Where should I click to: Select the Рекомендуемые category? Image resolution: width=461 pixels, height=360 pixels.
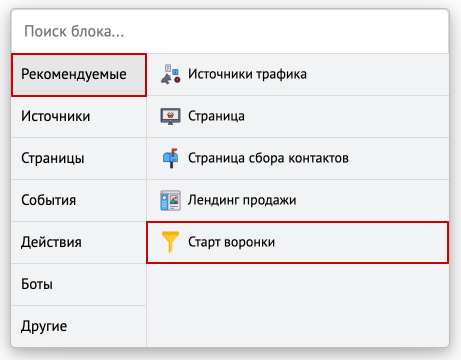(79, 75)
